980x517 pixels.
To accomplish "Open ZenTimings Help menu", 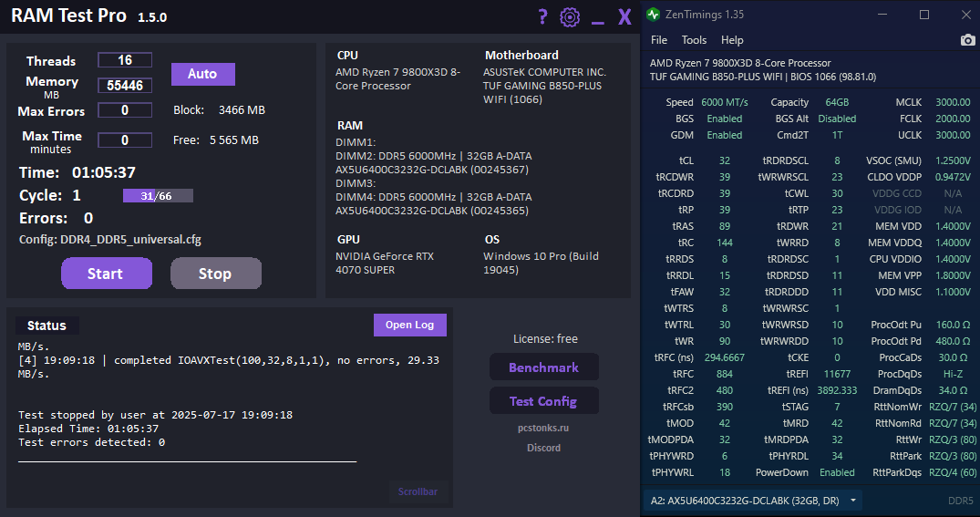I will tap(732, 40).
